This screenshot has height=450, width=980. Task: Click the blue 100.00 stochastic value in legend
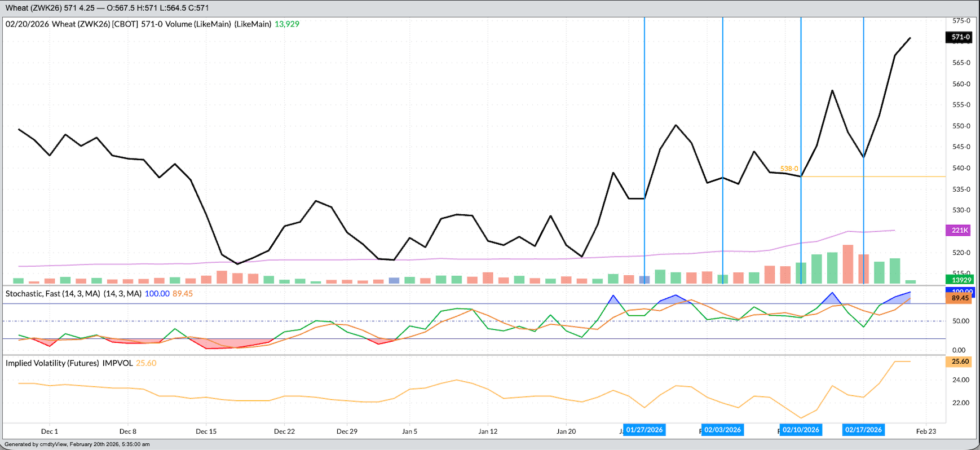coord(157,294)
